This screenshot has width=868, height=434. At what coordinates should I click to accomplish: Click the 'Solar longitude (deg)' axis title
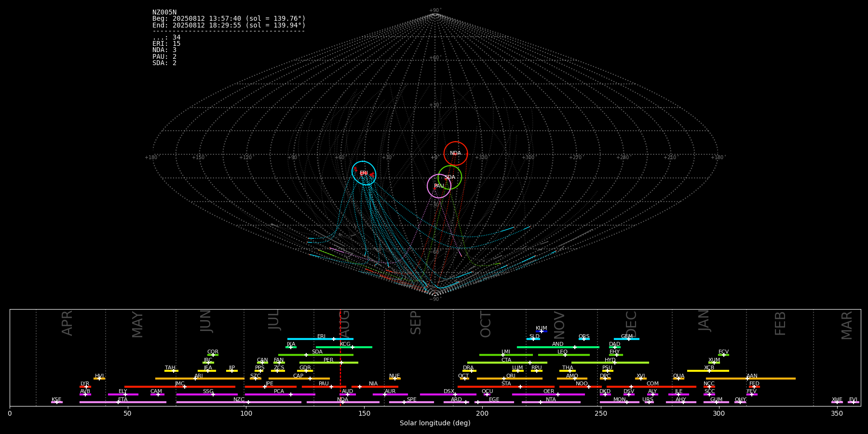tap(435, 423)
